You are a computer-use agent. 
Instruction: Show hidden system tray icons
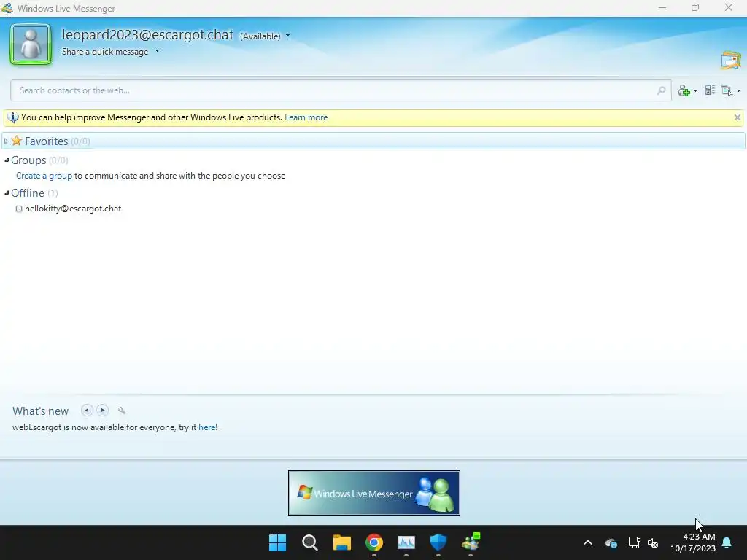pyautogui.click(x=588, y=542)
